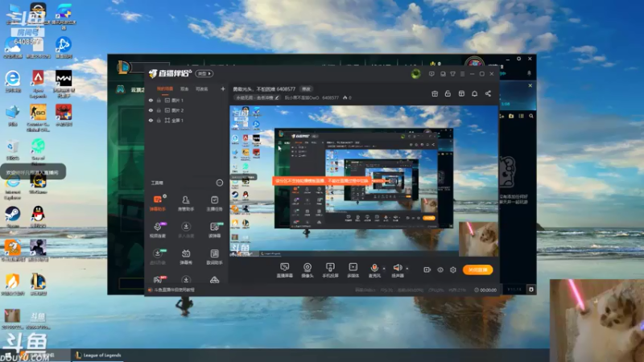Select the 全屏 1 layer row
The height and width of the screenshot is (362, 644).
[187, 120]
